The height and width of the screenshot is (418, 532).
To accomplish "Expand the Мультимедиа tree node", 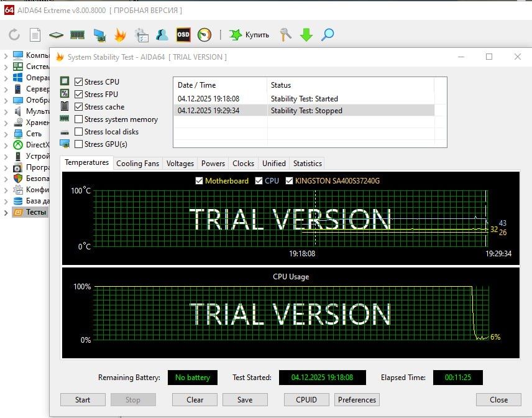I will [x=6, y=111].
